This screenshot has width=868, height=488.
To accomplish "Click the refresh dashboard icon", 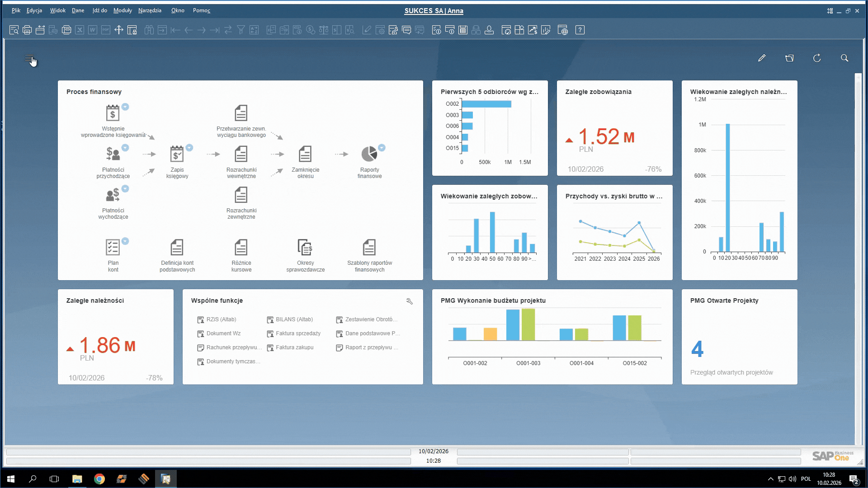I will (816, 58).
